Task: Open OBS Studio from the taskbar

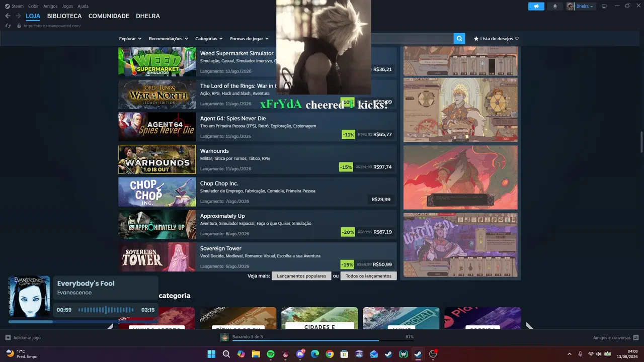Action: coord(433,354)
